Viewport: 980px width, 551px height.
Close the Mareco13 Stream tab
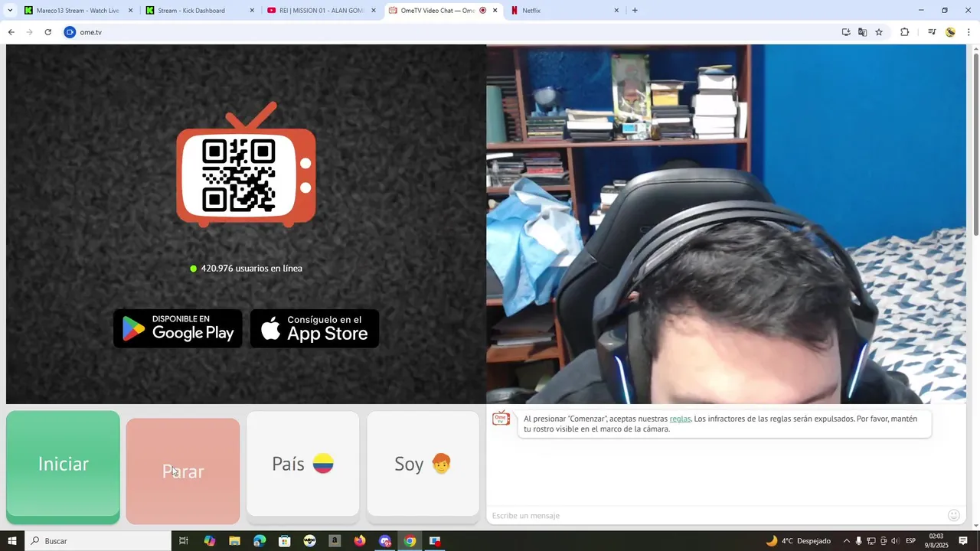pos(130,11)
